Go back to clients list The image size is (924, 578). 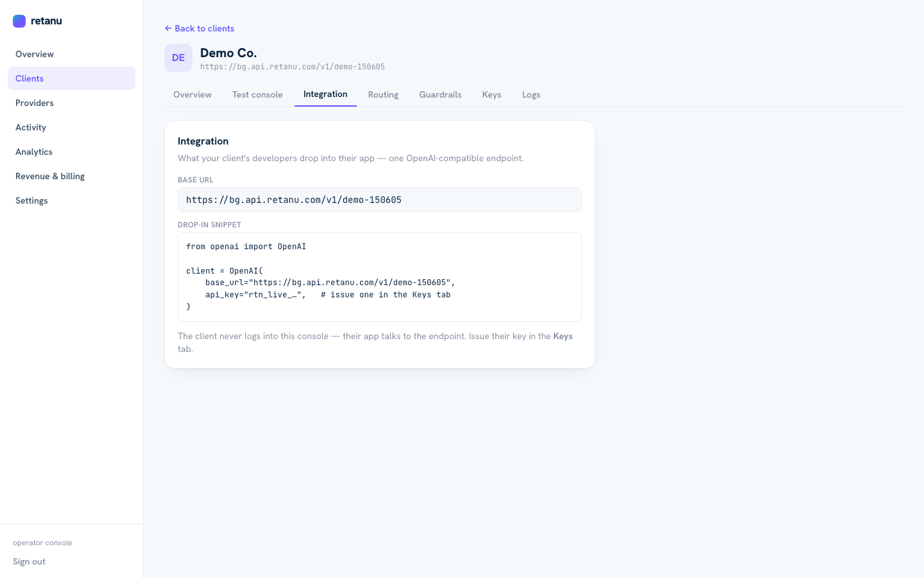[x=200, y=28]
